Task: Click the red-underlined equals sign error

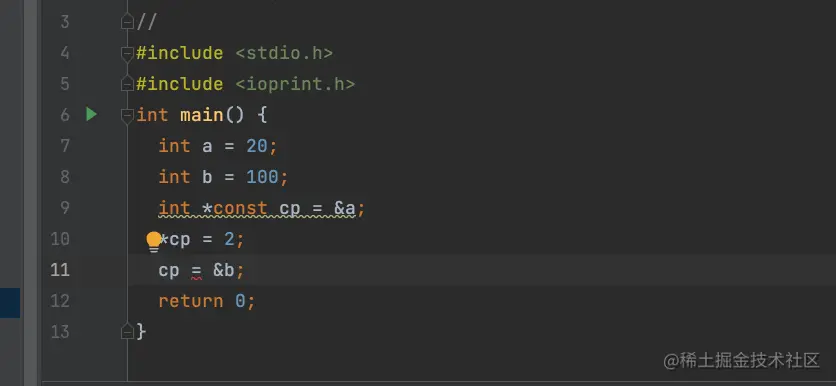Action: tap(196, 271)
